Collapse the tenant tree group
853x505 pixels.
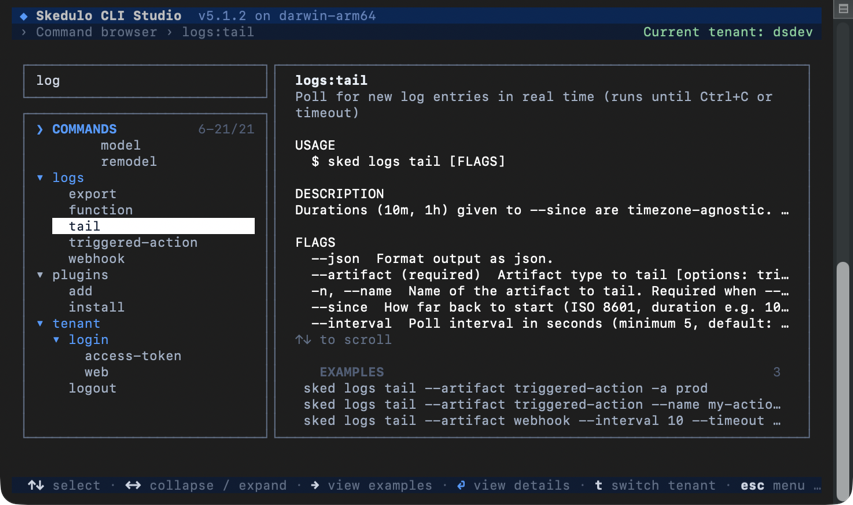click(x=40, y=323)
